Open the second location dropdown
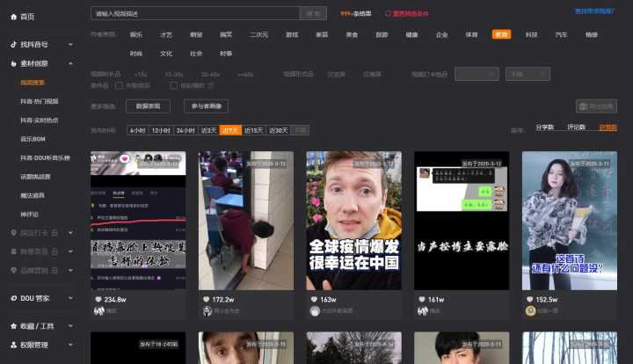This screenshot has height=364, width=633. click(x=527, y=74)
